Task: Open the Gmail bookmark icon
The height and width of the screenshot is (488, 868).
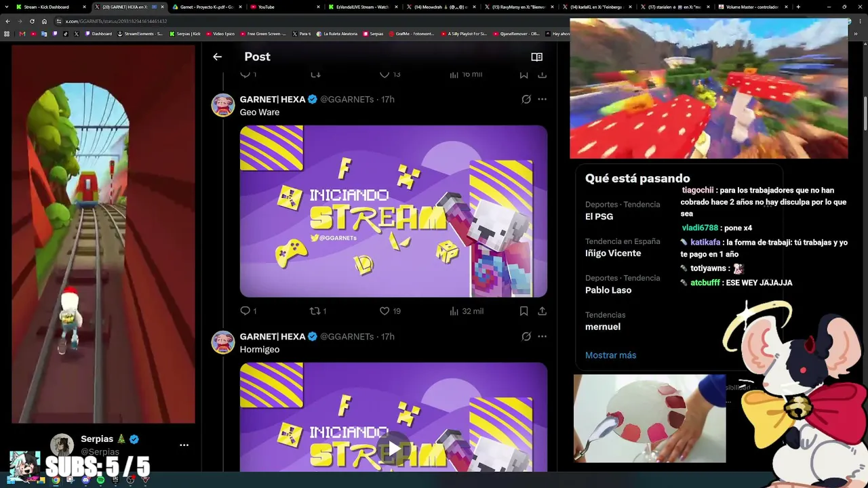Action: [x=22, y=34]
